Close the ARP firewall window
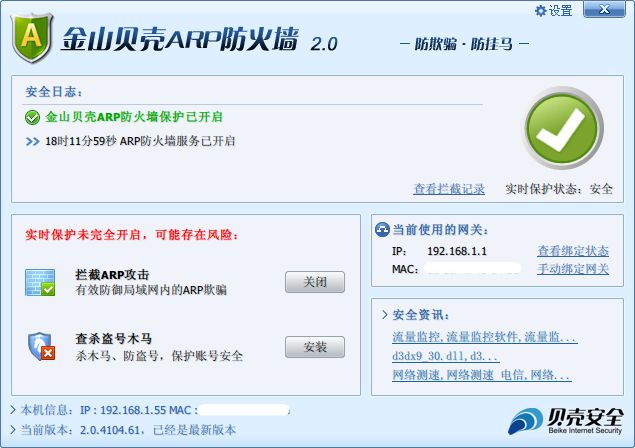This screenshot has width=635, height=448. [x=604, y=9]
